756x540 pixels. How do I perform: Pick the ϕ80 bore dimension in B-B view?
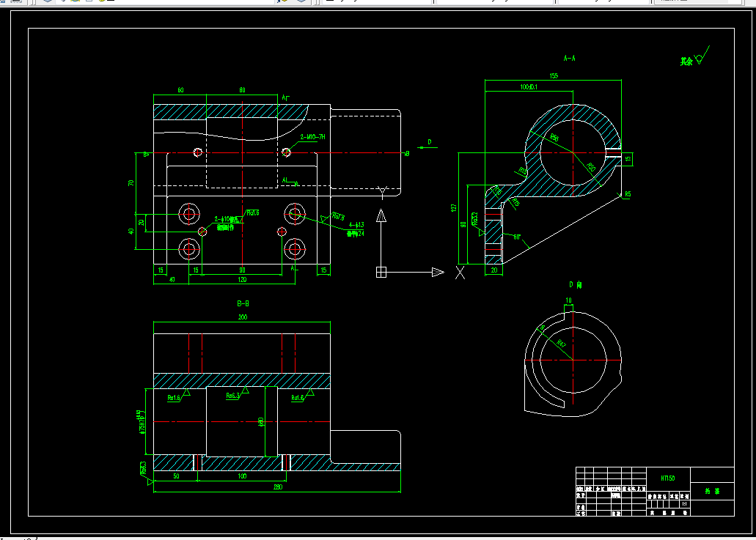(x=261, y=421)
